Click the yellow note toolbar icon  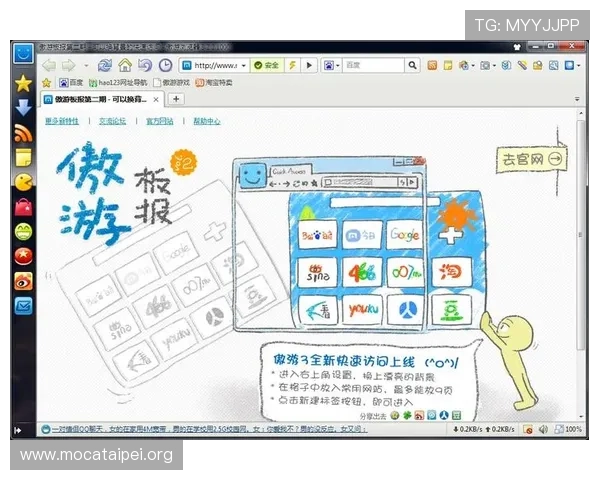[x=448, y=66]
